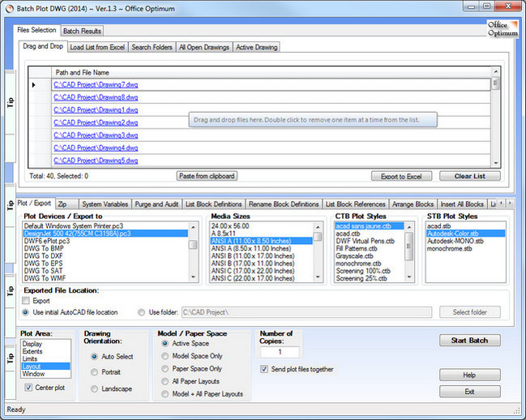Click the row pointer beside Drawing7.dwg

(x=33, y=84)
